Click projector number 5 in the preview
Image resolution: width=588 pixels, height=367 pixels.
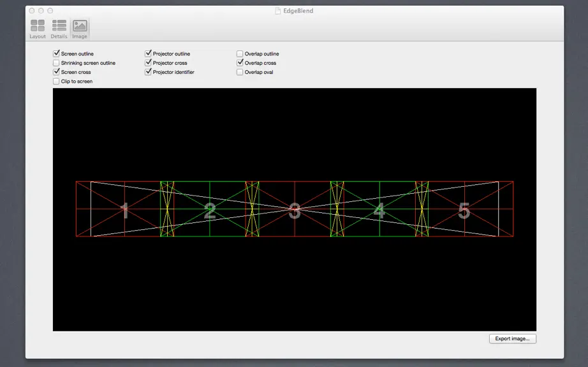pyautogui.click(x=464, y=210)
